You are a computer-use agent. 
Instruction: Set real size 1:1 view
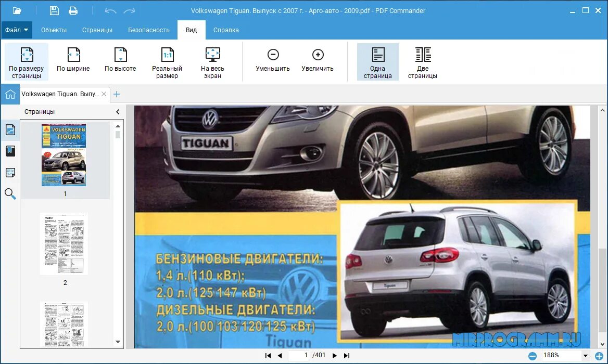pyautogui.click(x=167, y=62)
